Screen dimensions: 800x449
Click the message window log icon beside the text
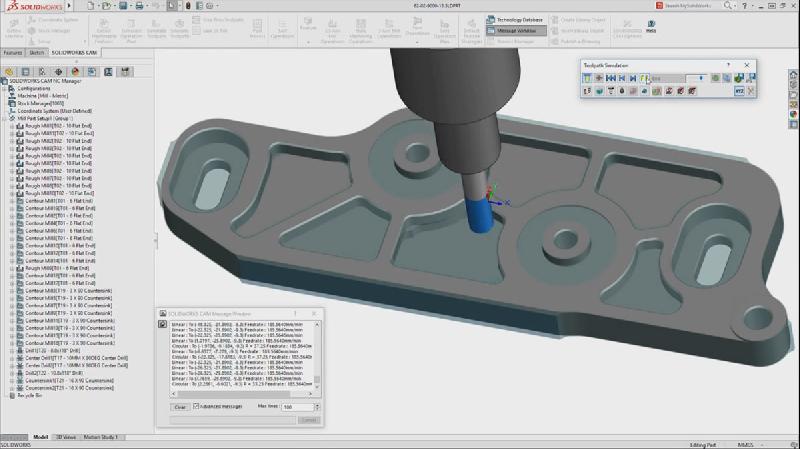(162, 324)
